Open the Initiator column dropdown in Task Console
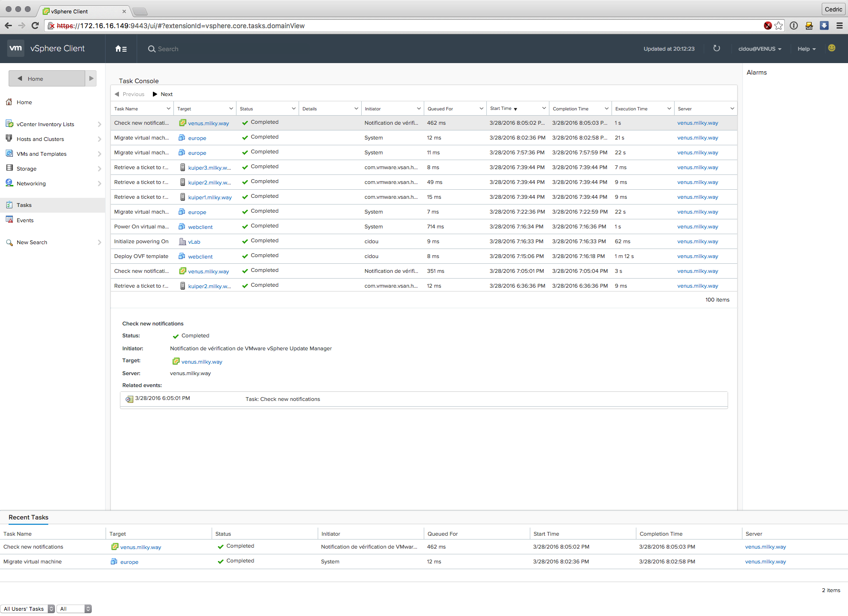 click(x=419, y=108)
